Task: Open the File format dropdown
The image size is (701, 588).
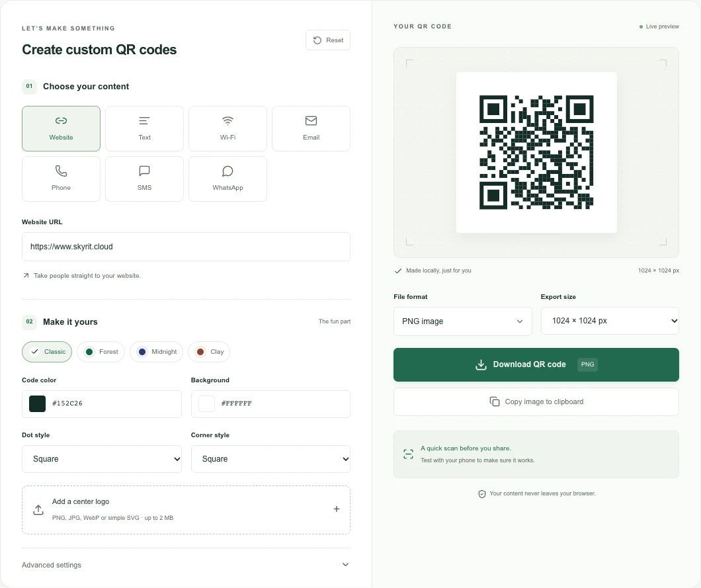Action: (x=463, y=321)
